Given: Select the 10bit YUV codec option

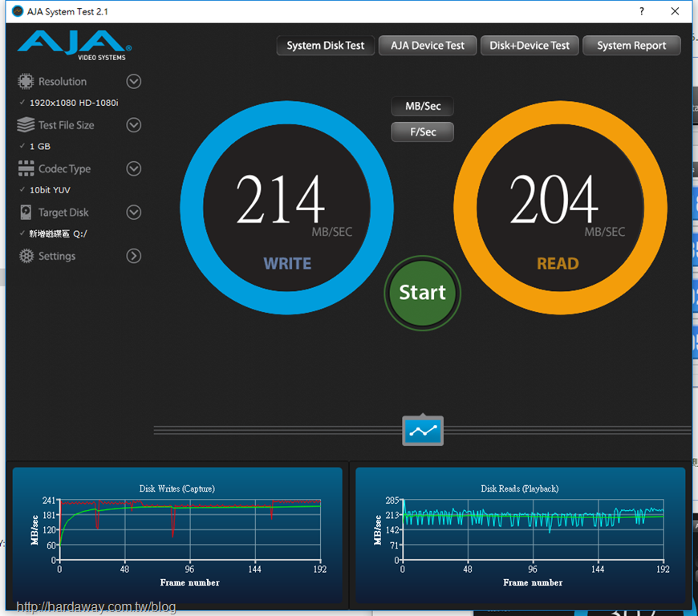Looking at the screenshot, I should (x=50, y=190).
